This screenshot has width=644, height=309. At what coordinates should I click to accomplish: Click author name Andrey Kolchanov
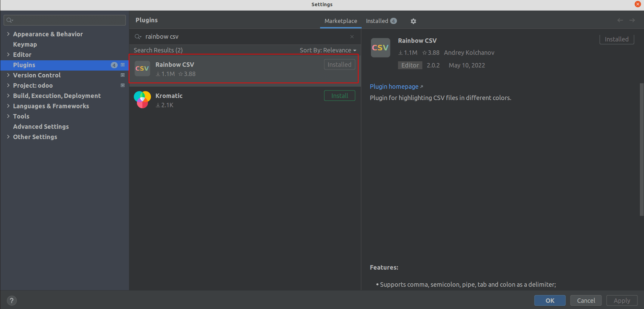tap(469, 53)
